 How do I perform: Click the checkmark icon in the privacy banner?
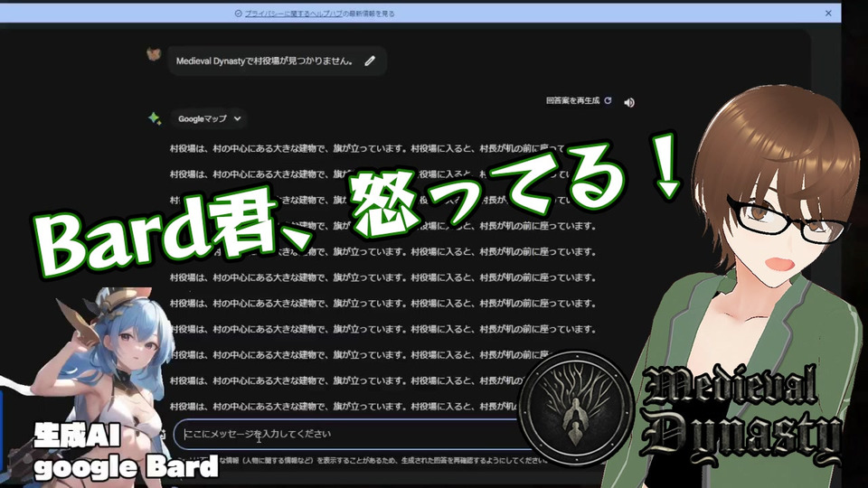point(238,14)
